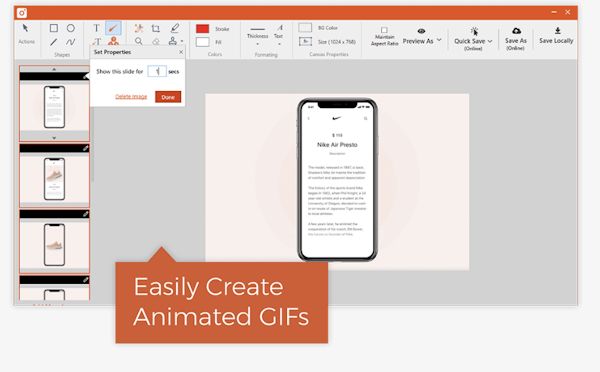600x372 pixels.
Task: Select the Eraser tool
Action: pos(156,41)
